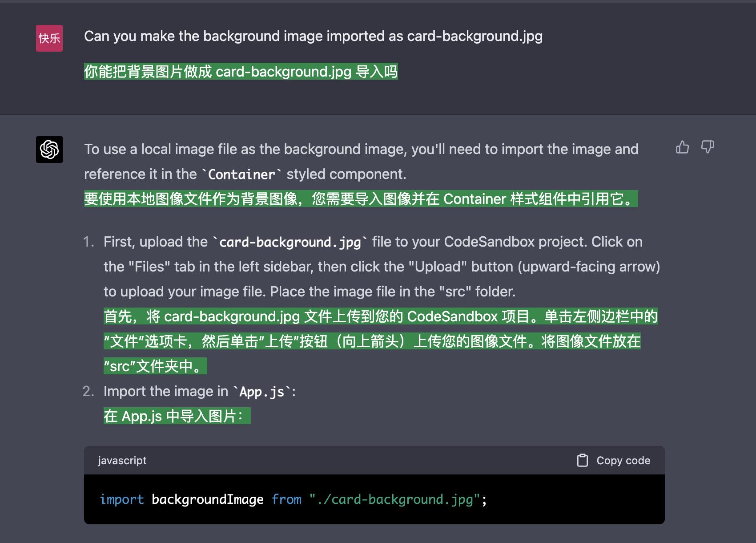Click the backgroundImage variable name in the code
Screen dimensions: 756x543
[x=207, y=499]
